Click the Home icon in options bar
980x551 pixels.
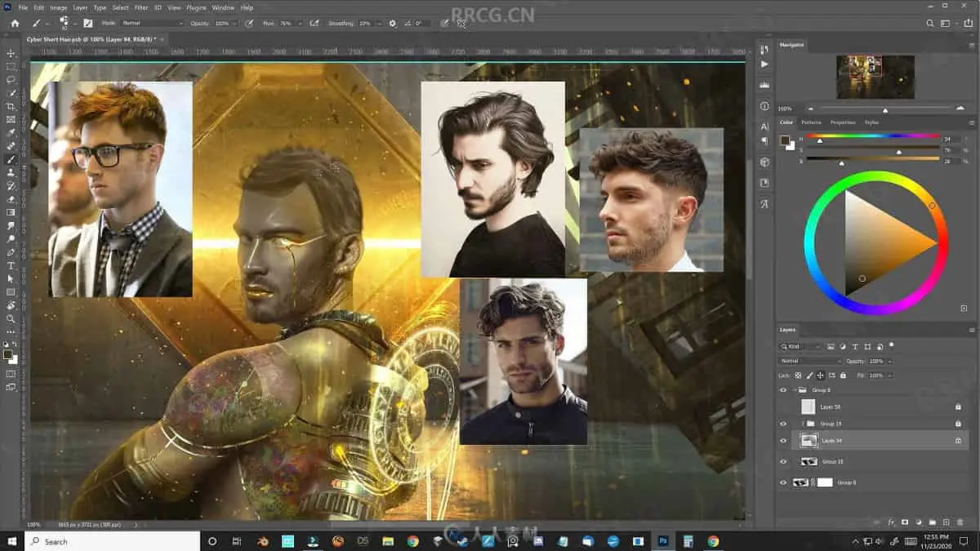(14, 24)
